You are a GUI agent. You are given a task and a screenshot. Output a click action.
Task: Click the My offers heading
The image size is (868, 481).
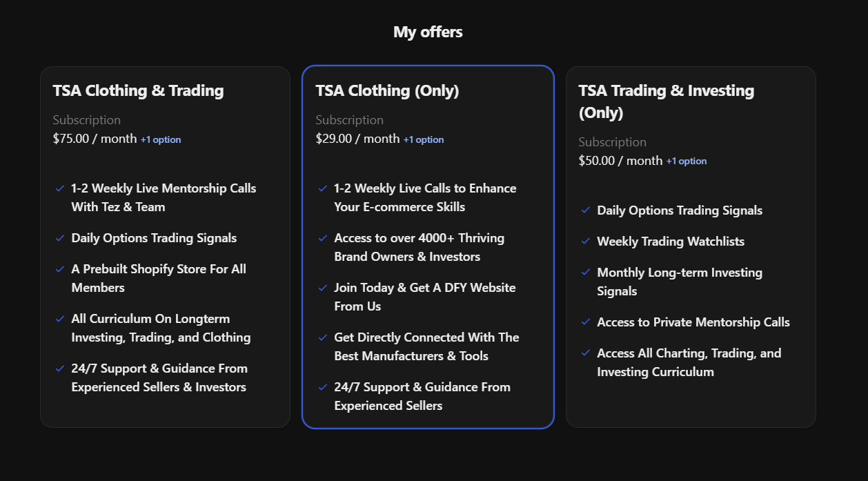click(x=428, y=31)
